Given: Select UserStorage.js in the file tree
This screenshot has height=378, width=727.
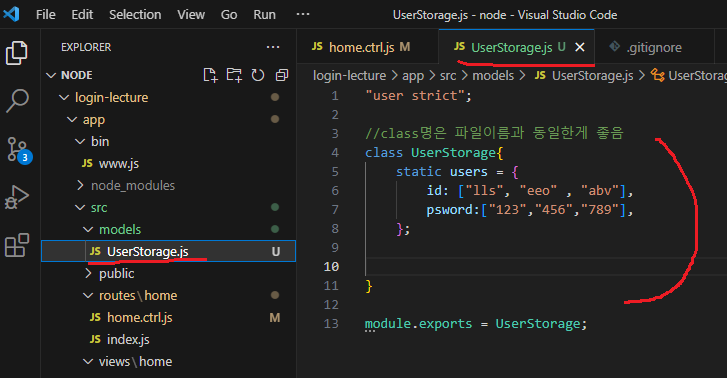Looking at the screenshot, I should point(168,251).
